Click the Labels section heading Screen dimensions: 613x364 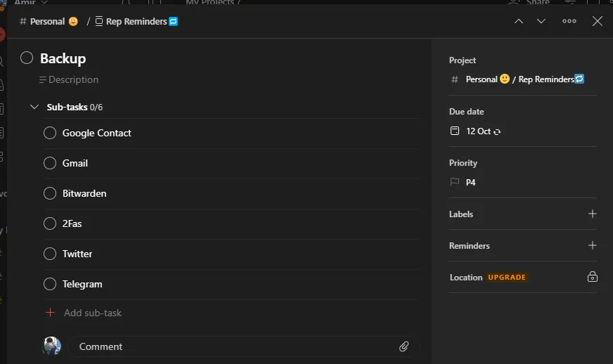461,214
